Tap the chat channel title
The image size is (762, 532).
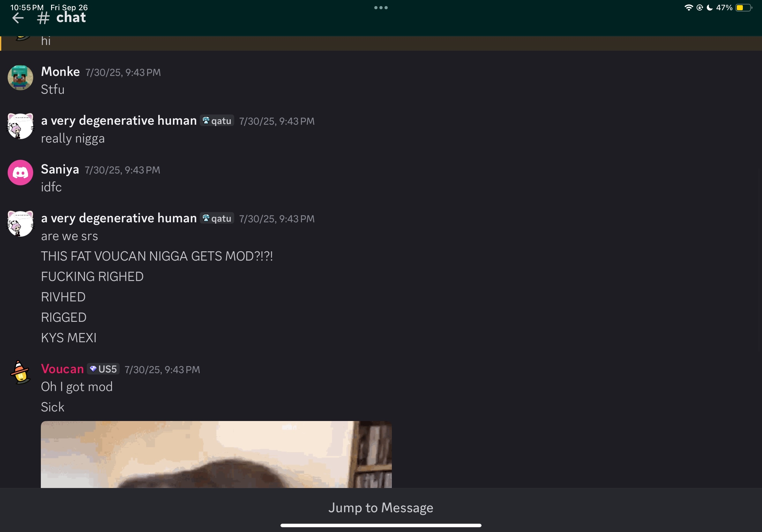tap(71, 18)
